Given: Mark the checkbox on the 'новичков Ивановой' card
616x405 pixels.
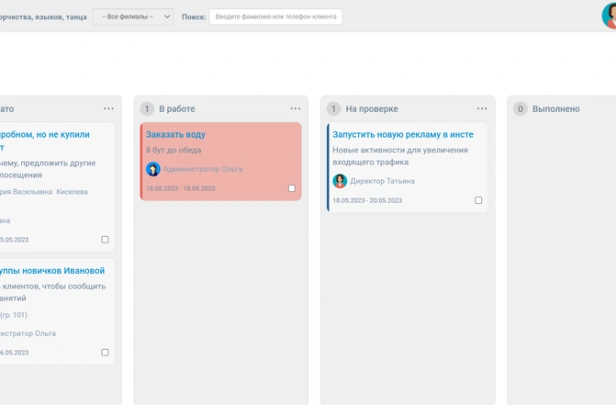Looking at the screenshot, I should coord(105,352).
